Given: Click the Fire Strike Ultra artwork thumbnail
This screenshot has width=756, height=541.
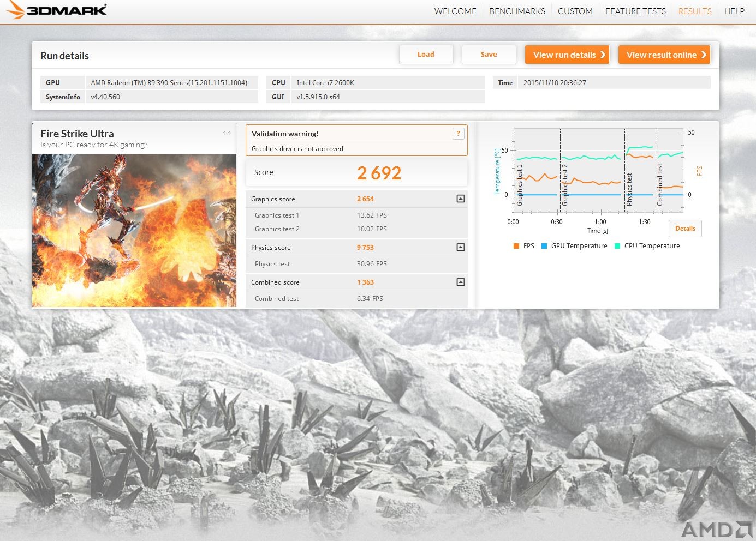Looking at the screenshot, I should pos(134,230).
